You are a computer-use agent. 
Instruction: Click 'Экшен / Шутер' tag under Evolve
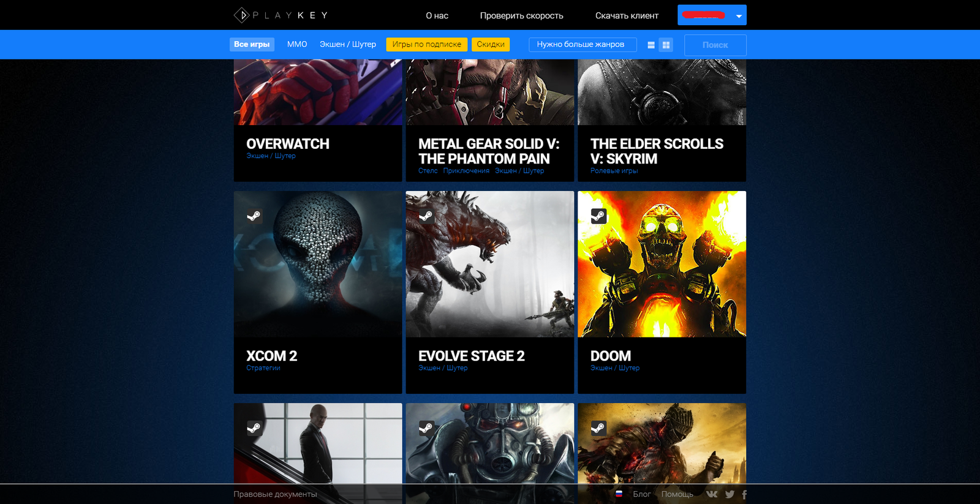point(443,368)
